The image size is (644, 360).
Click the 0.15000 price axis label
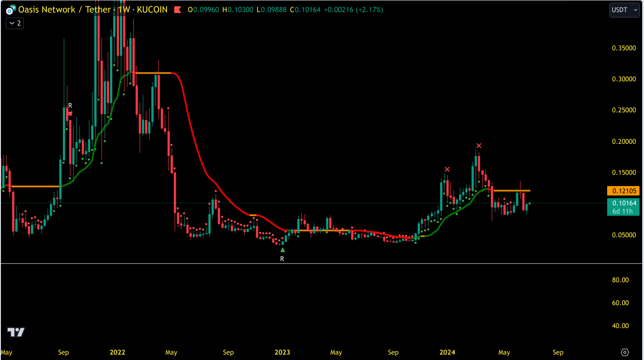tap(624, 173)
